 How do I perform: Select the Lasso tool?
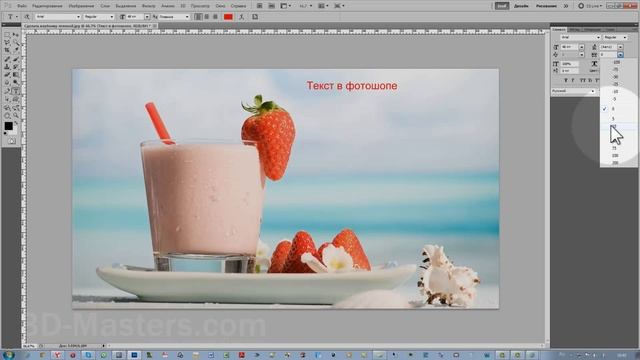point(7,42)
